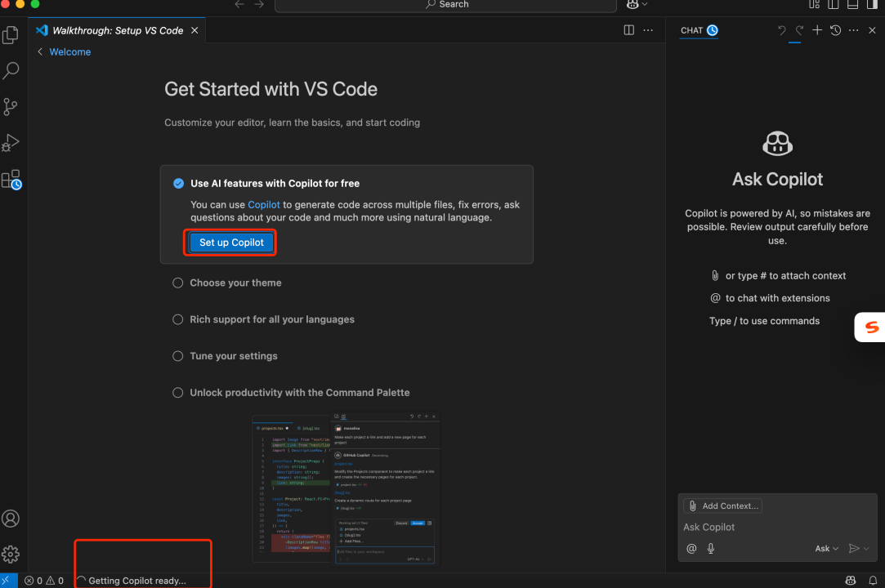Screen dimensions: 885x588
Task: Go back to Welcome page link
Action: click(x=70, y=52)
